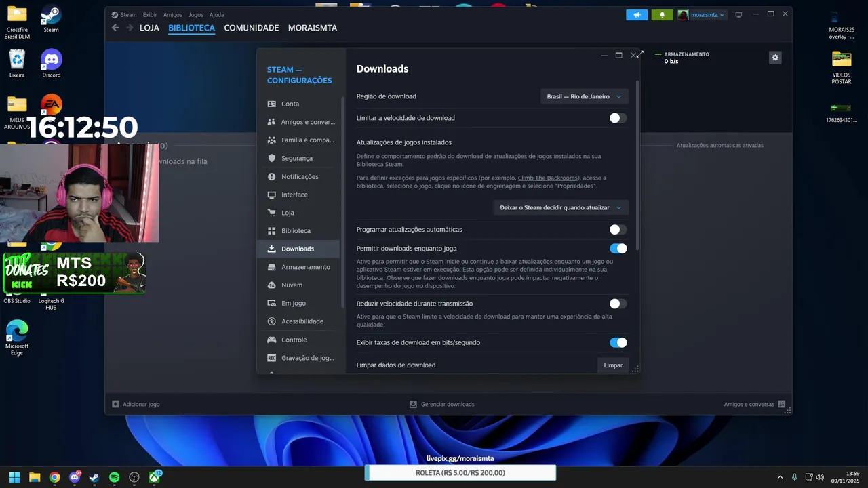Select Armazenamento settings item
868x488 pixels.
tap(298, 267)
